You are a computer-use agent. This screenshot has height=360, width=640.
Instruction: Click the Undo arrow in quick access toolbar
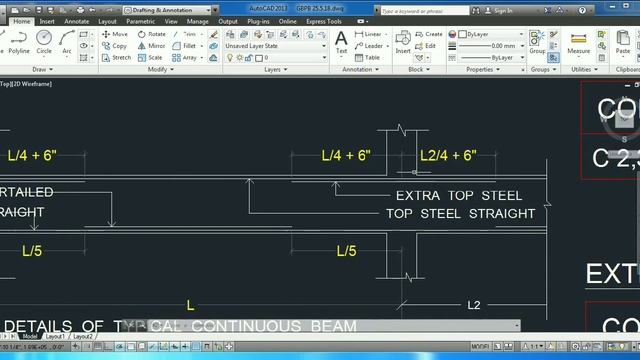[92, 10]
